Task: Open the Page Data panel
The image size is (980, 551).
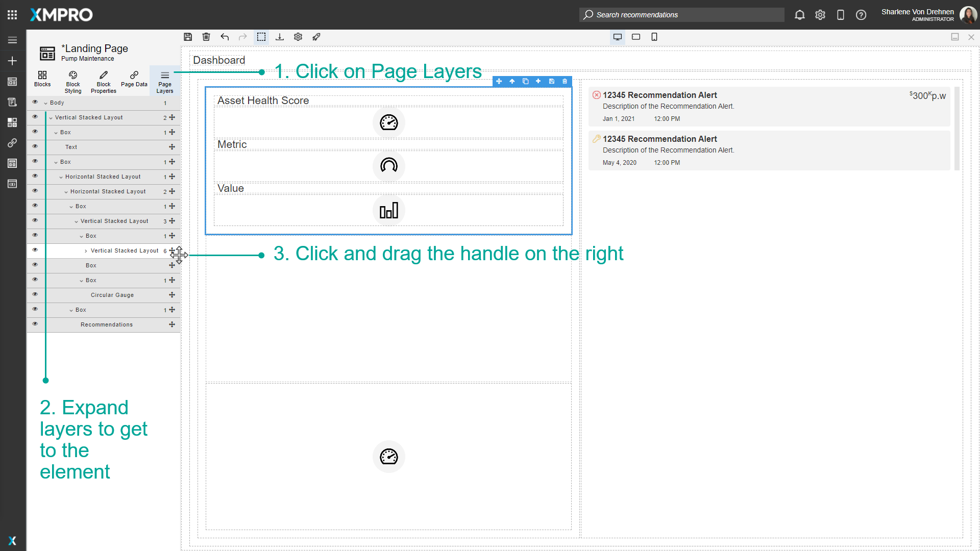Action: (x=134, y=81)
